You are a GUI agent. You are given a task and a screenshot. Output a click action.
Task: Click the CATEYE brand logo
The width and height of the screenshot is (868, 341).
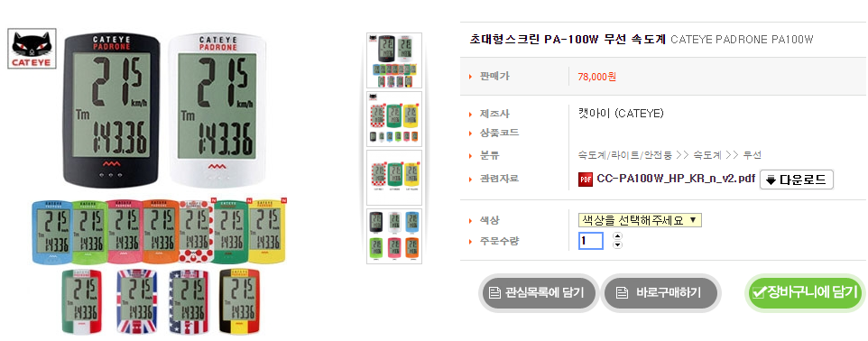32,50
